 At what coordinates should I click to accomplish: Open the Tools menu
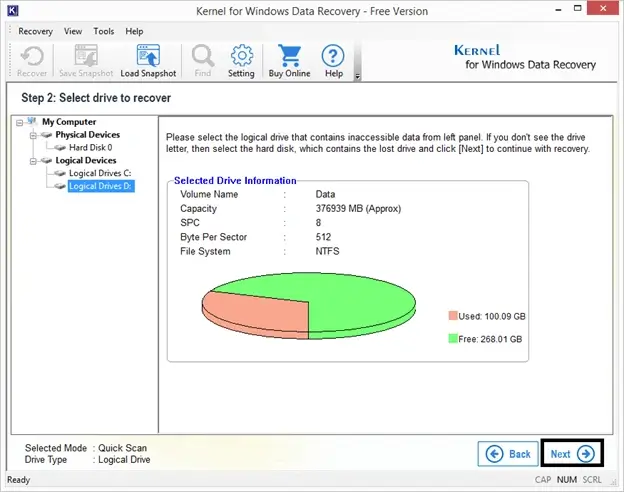(103, 31)
